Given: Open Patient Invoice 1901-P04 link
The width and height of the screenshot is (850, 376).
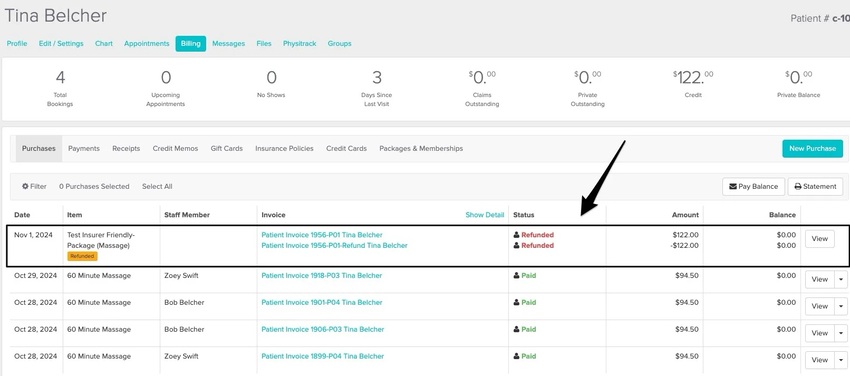Looking at the screenshot, I should 322,303.
